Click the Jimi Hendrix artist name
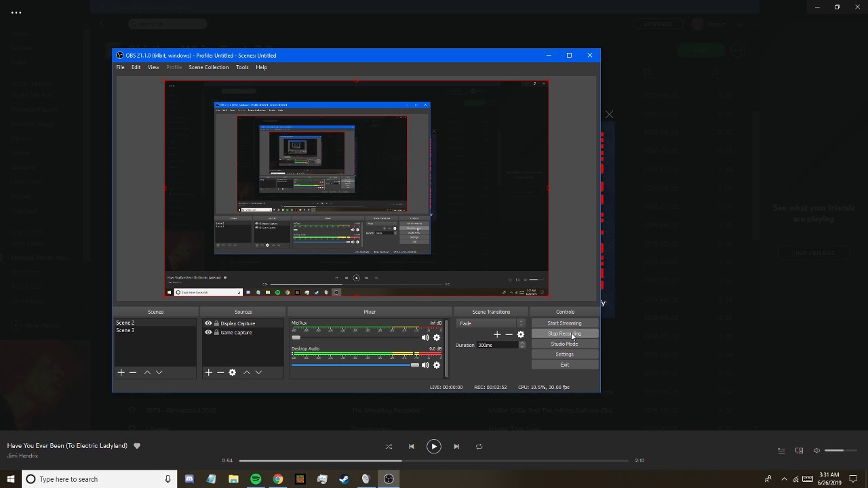868x488 pixels. [22, 456]
